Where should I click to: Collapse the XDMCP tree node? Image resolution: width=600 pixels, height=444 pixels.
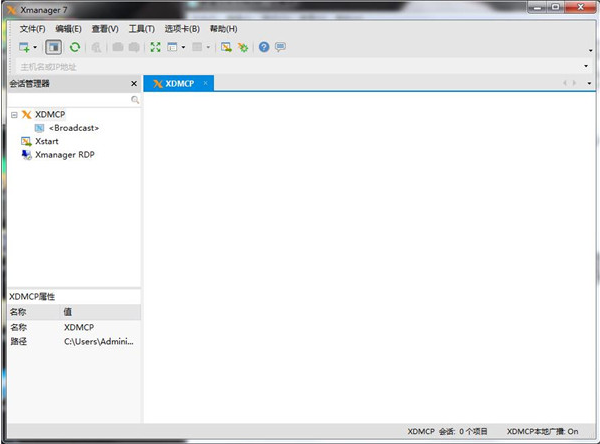click(x=14, y=115)
